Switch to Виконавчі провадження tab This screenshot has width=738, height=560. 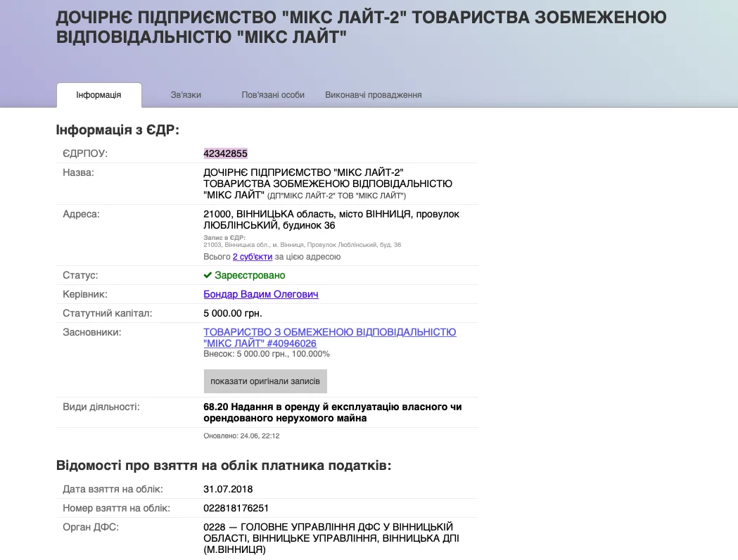(x=374, y=95)
